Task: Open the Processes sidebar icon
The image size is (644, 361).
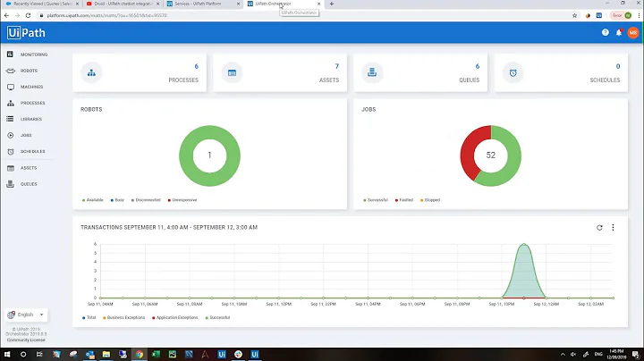Action: 10,103
